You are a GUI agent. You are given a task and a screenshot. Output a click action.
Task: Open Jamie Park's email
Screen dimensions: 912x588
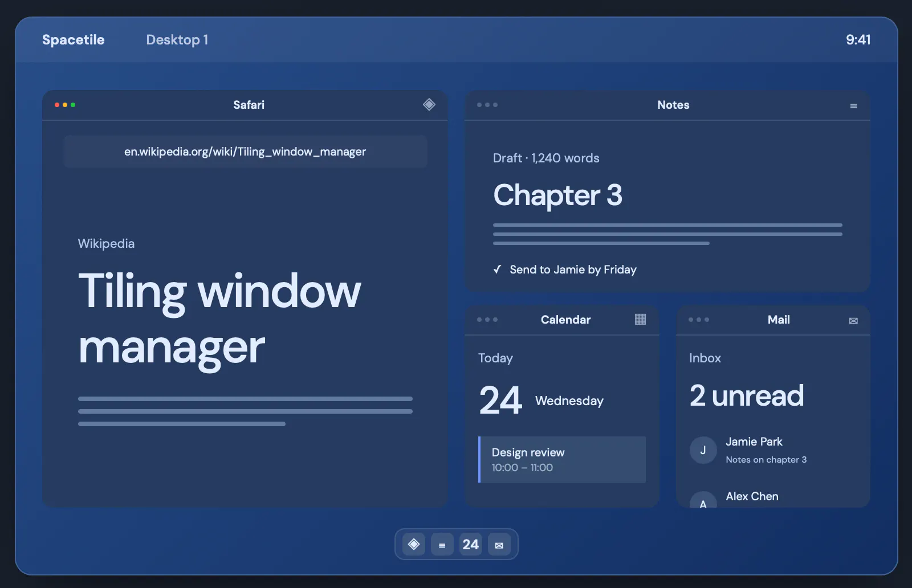(x=772, y=450)
